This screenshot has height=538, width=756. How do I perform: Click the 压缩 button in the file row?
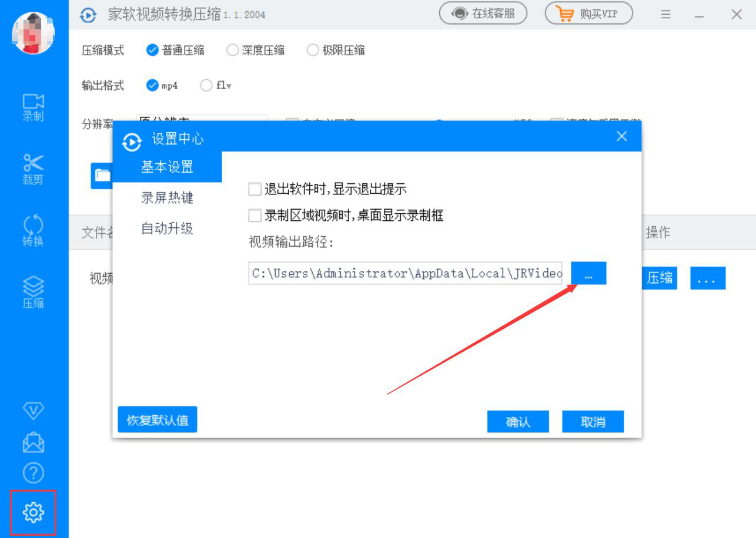coord(659,278)
